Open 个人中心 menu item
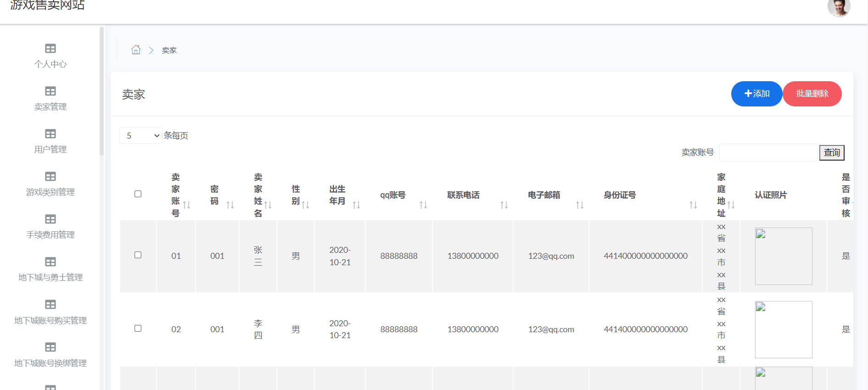The width and height of the screenshot is (868, 390). click(x=50, y=64)
